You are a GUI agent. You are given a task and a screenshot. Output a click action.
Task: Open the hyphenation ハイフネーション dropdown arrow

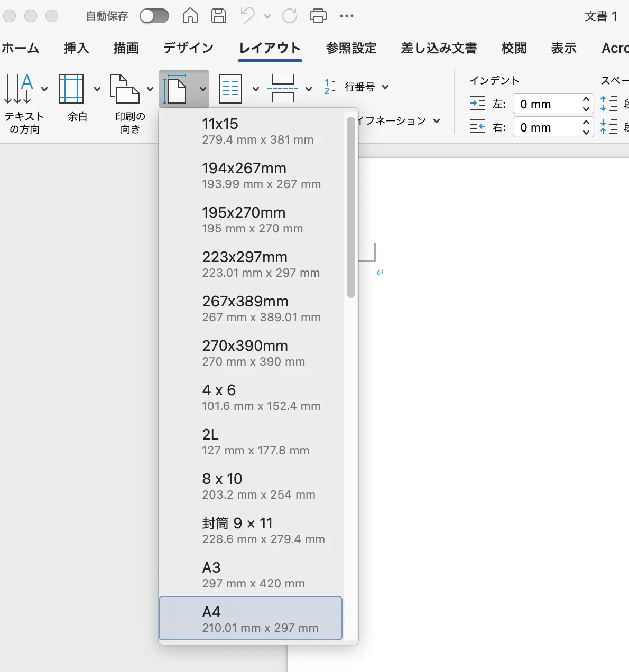click(437, 121)
